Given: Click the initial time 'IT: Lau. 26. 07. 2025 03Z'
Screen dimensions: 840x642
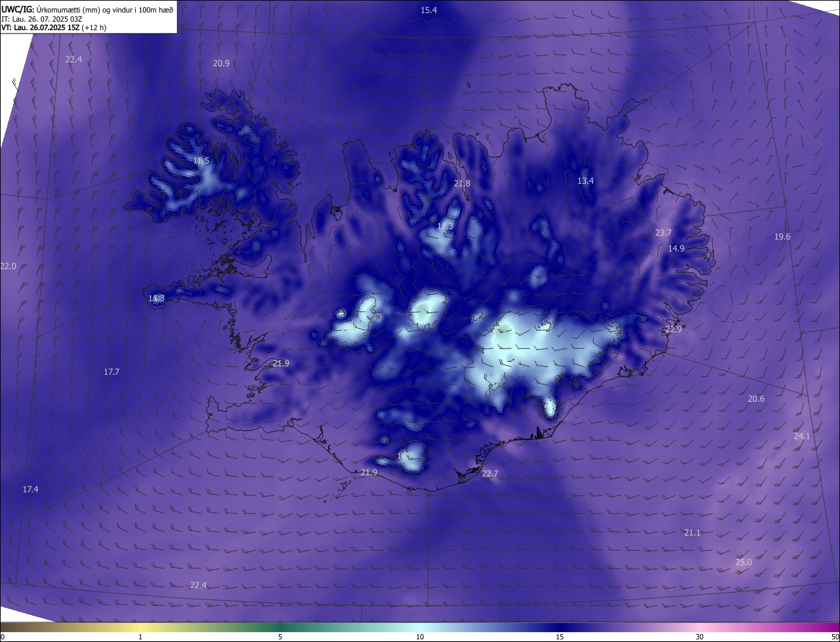Looking at the screenshot, I should [42, 19].
